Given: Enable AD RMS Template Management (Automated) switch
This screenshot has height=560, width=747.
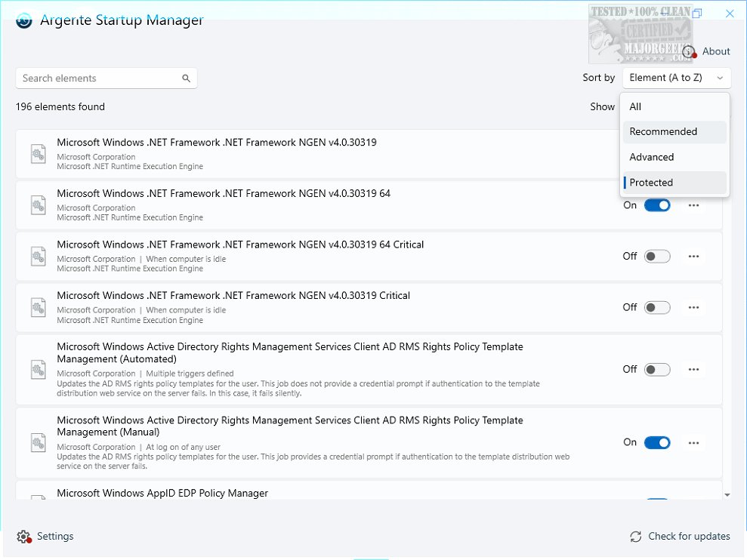Looking at the screenshot, I should (x=656, y=370).
